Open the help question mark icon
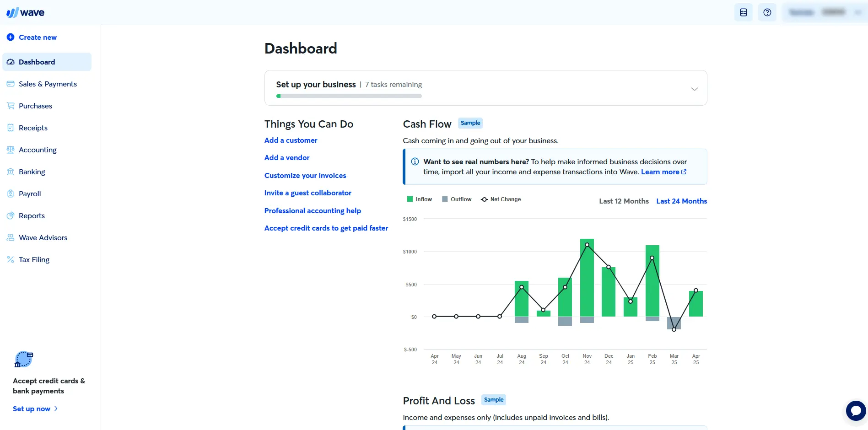Viewport: 868px width, 430px height. pos(767,12)
